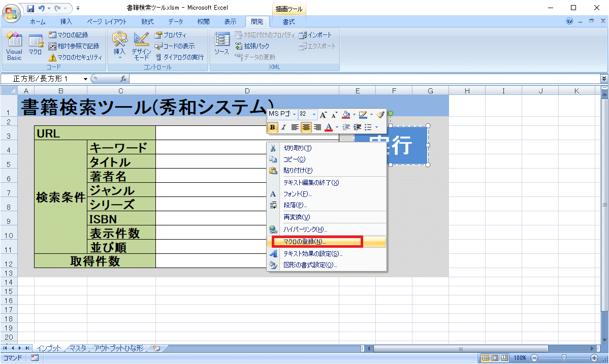Switch to the アウトプットひな形 sheet tab
The image size is (609, 364).
tap(119, 348)
